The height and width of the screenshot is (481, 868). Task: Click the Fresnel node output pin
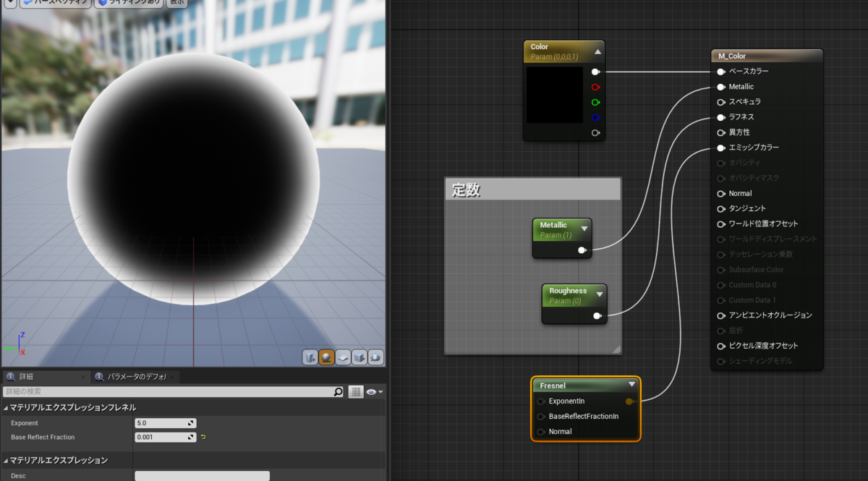pos(629,401)
